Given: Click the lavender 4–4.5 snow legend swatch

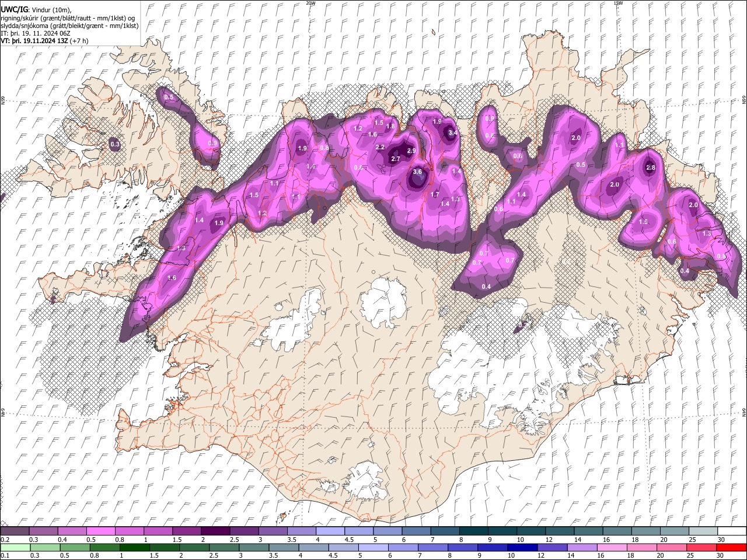Looking at the screenshot, I should pyautogui.click(x=330, y=531).
